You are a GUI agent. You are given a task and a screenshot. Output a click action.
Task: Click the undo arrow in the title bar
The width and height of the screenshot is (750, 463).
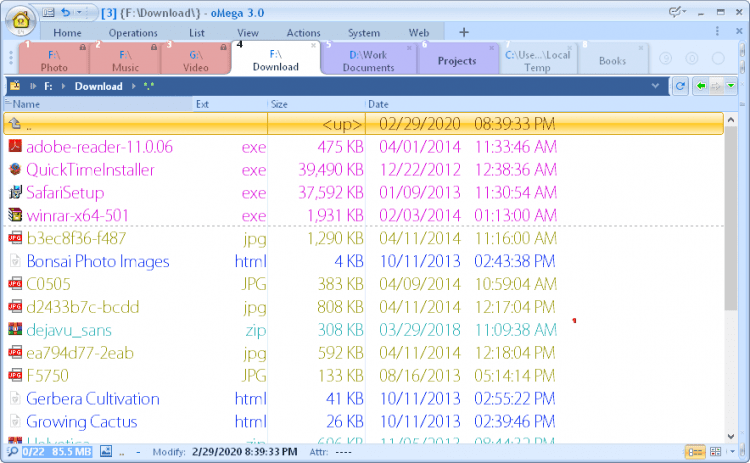click(x=66, y=12)
